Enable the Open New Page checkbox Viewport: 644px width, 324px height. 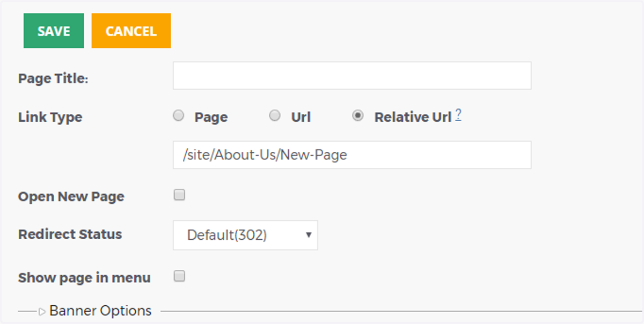click(x=179, y=195)
